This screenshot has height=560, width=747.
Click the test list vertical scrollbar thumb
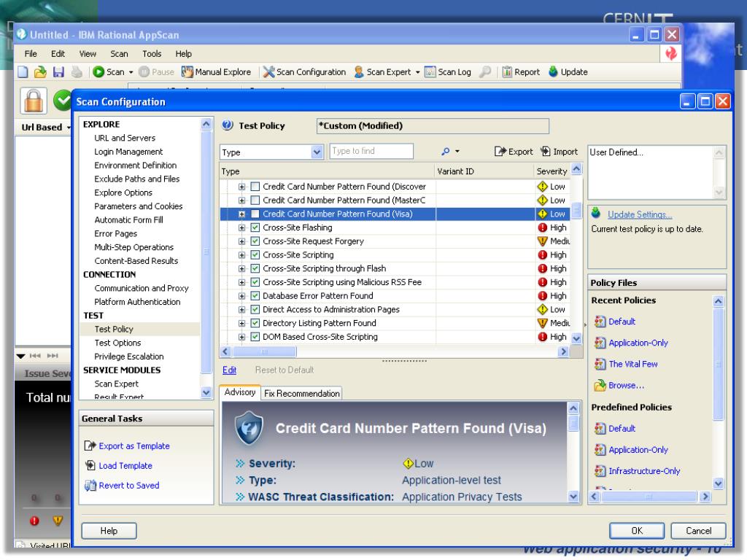click(x=576, y=210)
